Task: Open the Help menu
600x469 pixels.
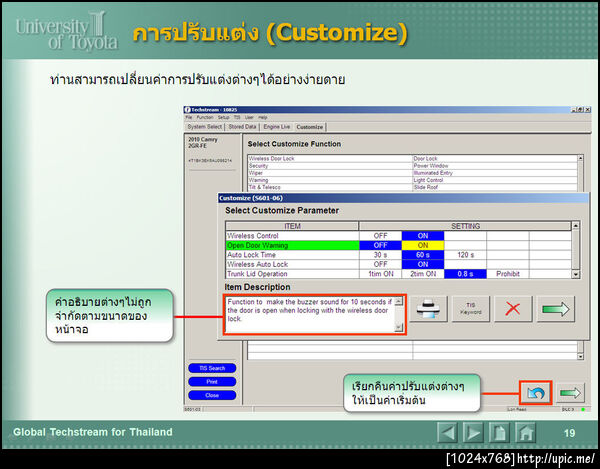Action: click(262, 117)
